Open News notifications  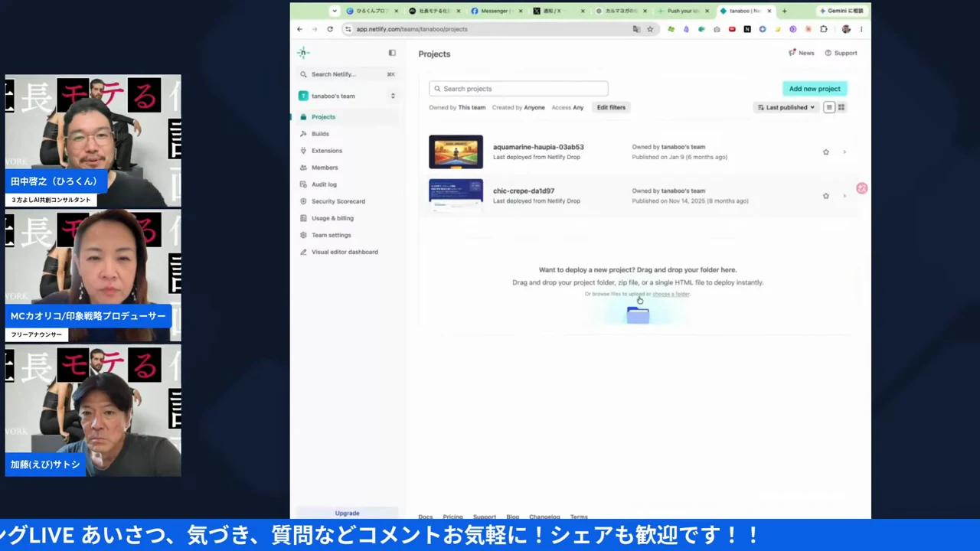click(x=801, y=53)
